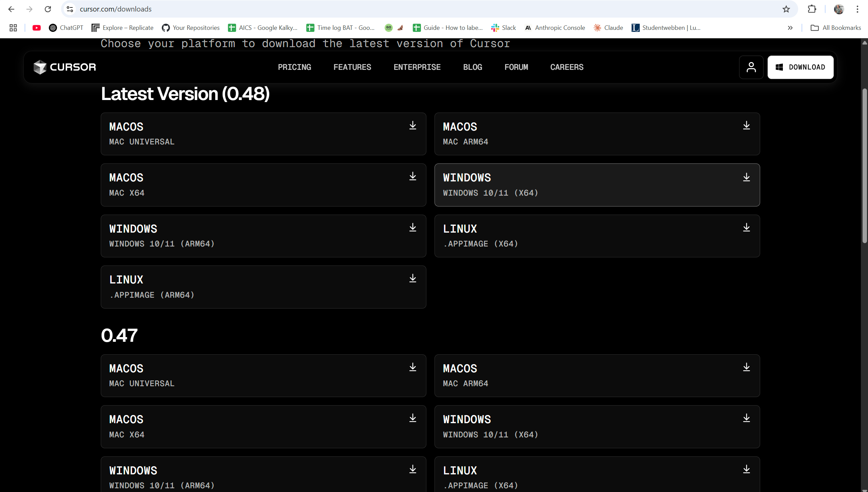The height and width of the screenshot is (492, 868).
Task: Open the Forum link
Action: (x=516, y=67)
